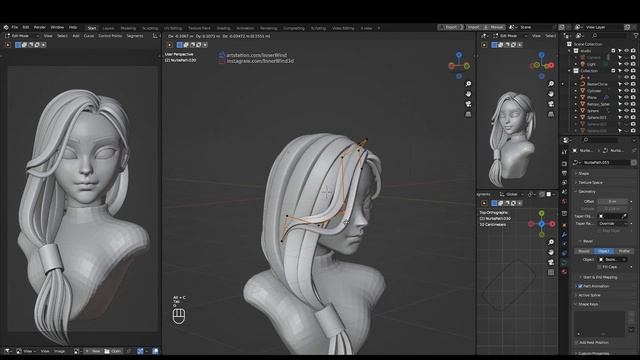The image size is (640, 360).
Task: Open the Edit Mode dropdown in left viewport header
Action: [x=21, y=36]
